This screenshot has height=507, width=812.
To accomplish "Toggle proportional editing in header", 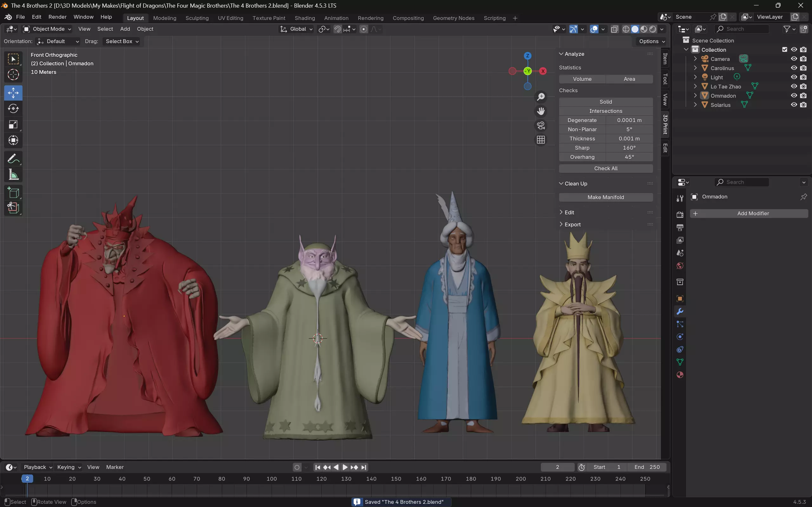I will tap(364, 29).
